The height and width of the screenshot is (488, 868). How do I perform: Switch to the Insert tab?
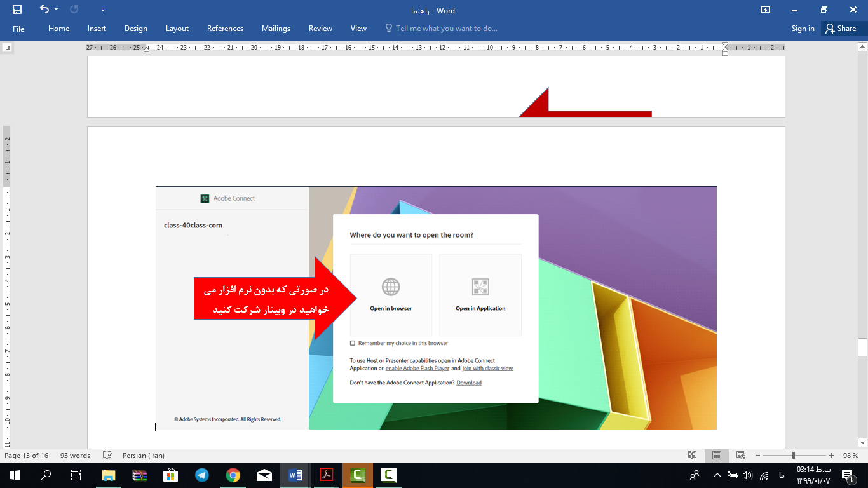pos(97,29)
